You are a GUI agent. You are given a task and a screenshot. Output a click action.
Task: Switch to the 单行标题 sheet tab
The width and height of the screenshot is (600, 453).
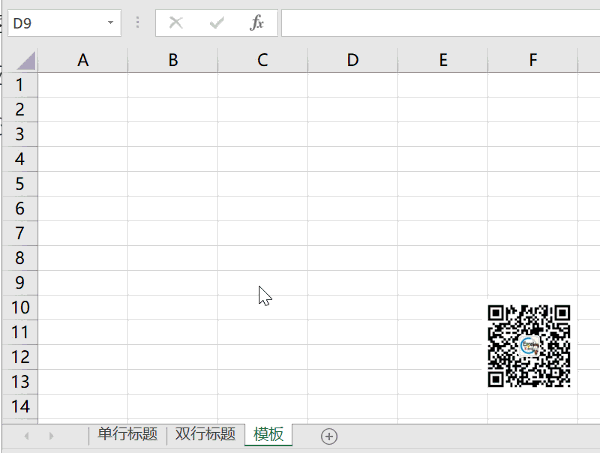click(127, 434)
